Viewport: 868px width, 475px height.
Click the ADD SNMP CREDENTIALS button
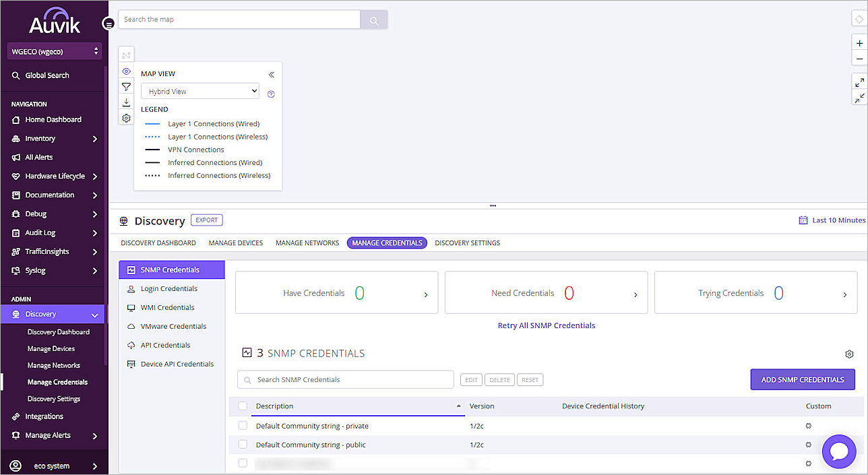(x=803, y=379)
